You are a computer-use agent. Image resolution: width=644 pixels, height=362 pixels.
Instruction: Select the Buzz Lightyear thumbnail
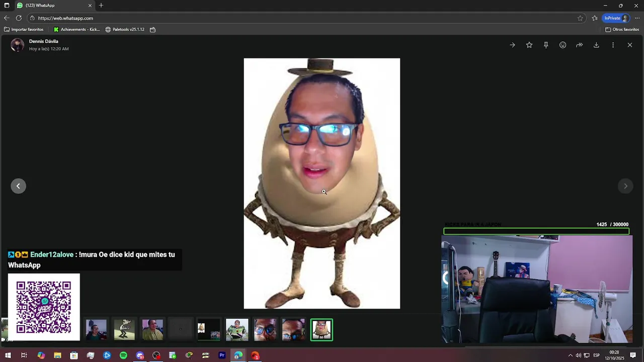(237, 330)
